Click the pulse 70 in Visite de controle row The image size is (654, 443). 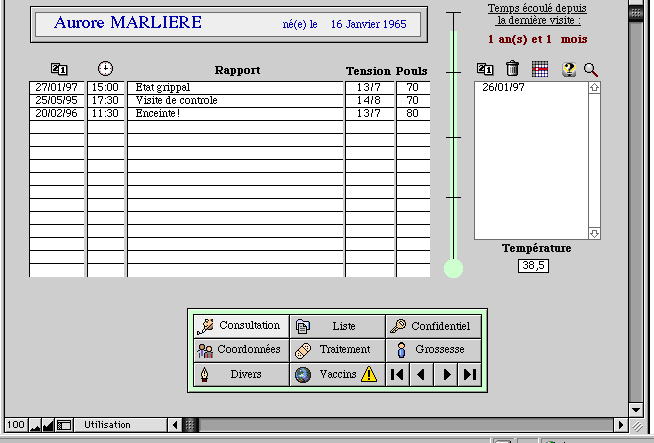(x=413, y=100)
